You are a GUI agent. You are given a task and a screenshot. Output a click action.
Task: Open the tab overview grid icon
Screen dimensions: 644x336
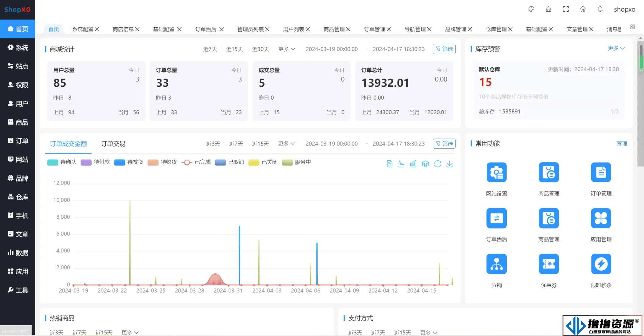pyautogui.click(x=633, y=27)
